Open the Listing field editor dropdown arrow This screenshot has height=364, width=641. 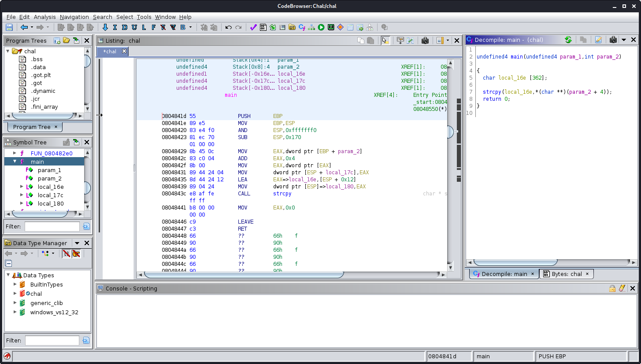click(448, 40)
